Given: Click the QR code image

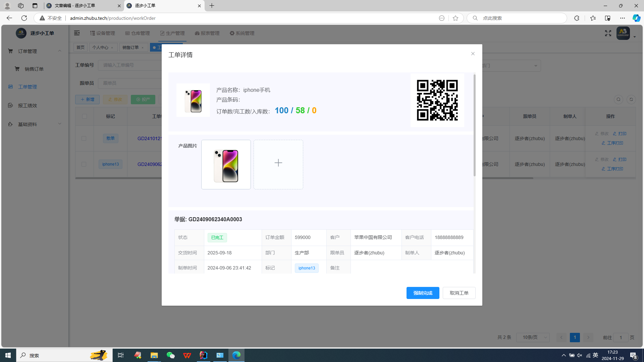Looking at the screenshot, I should 437,100.
